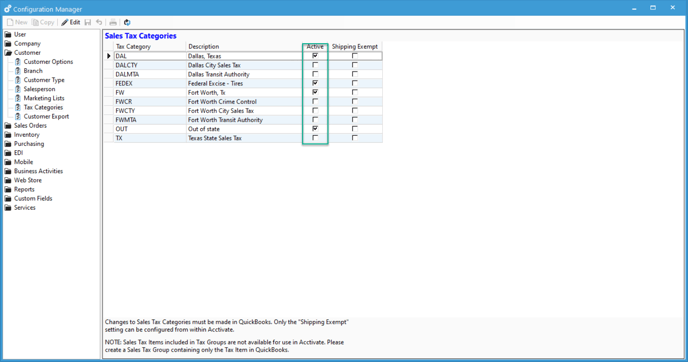Click the Active column header
Image resolution: width=688 pixels, height=362 pixels.
pos(315,47)
